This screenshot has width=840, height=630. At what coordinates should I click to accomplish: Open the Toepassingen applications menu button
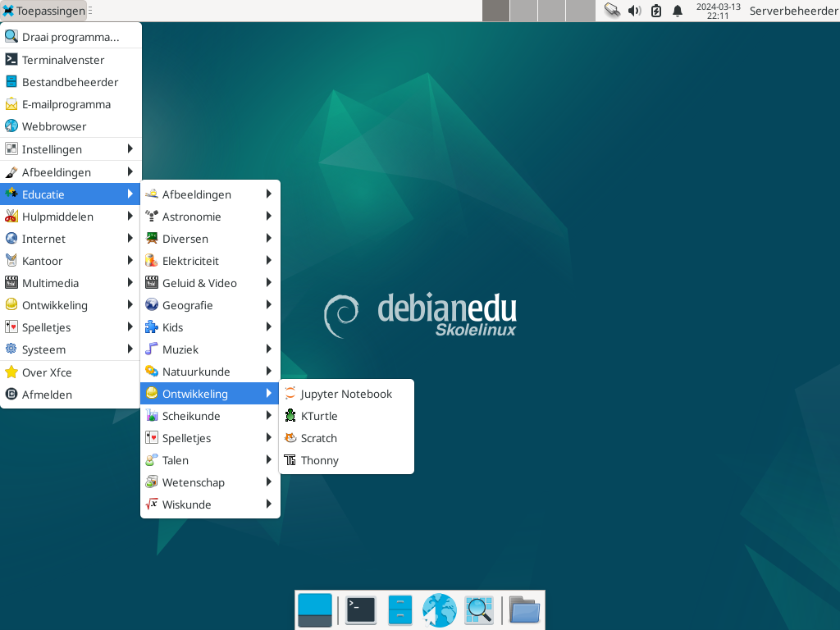[44, 11]
